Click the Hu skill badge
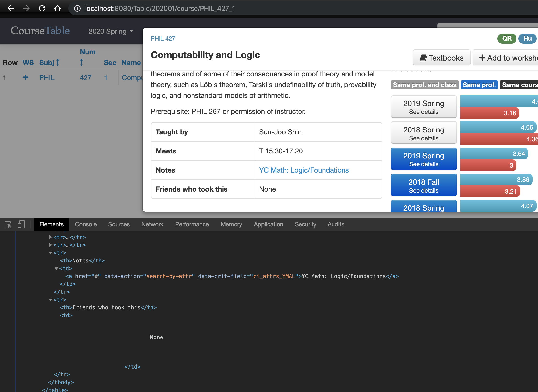This screenshot has width=538, height=392. point(527,38)
